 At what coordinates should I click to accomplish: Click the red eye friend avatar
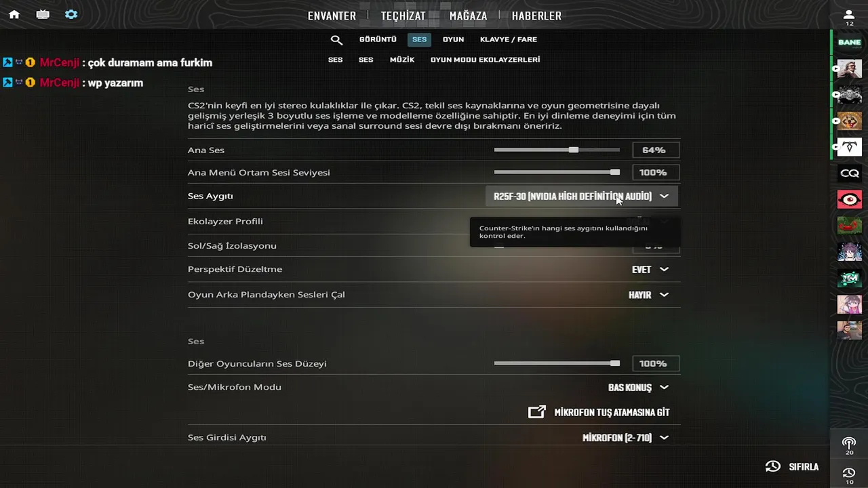point(849,199)
